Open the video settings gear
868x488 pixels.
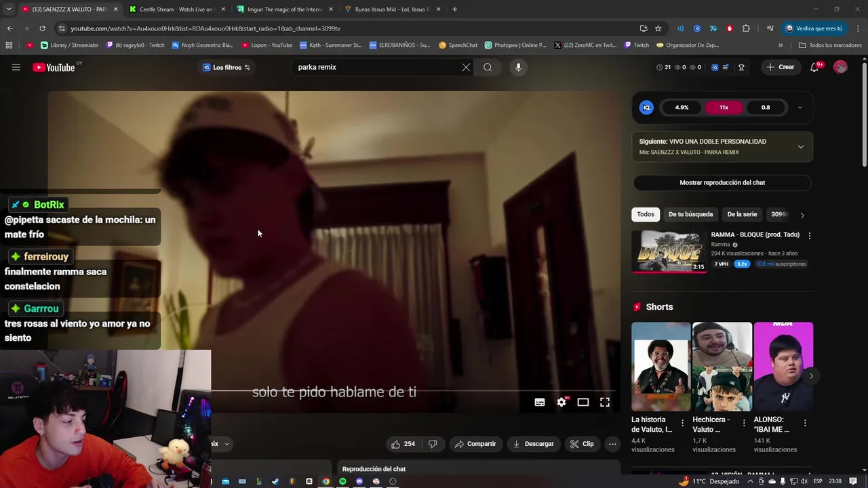coord(561,402)
